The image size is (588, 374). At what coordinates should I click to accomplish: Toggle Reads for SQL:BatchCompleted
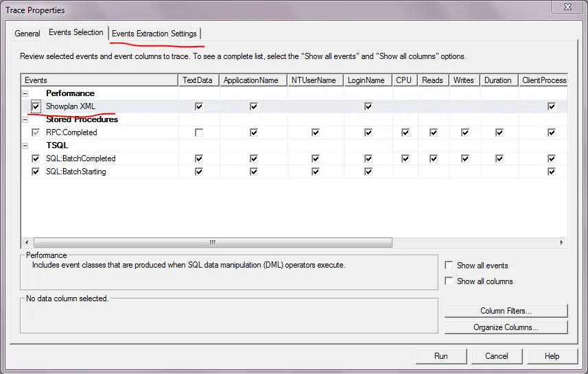[434, 159]
